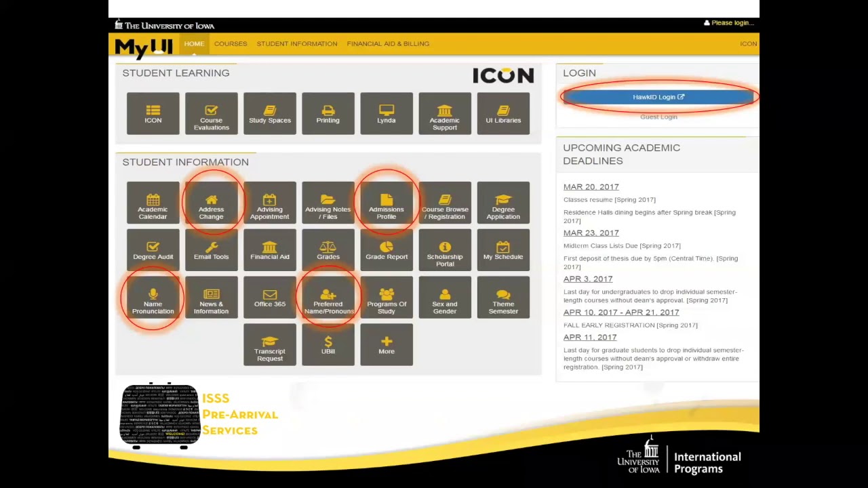Screen dimensions: 868x488
Task: Open the Financial Aid tile
Action: pyautogui.click(x=270, y=250)
